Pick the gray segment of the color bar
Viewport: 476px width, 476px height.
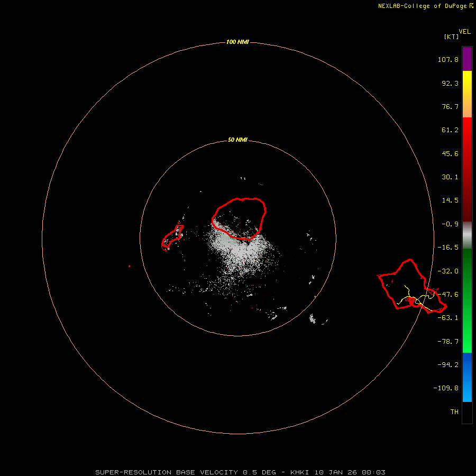pos(467,235)
